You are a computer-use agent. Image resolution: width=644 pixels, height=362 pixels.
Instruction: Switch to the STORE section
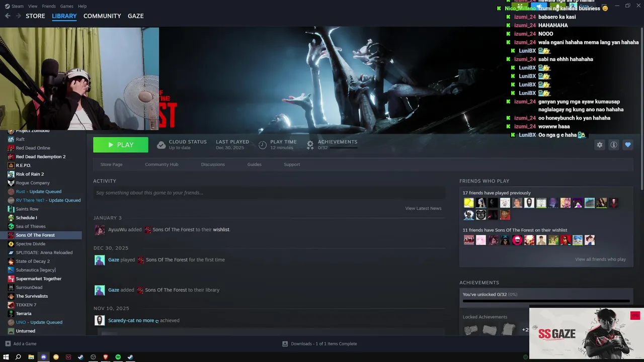pyautogui.click(x=35, y=16)
